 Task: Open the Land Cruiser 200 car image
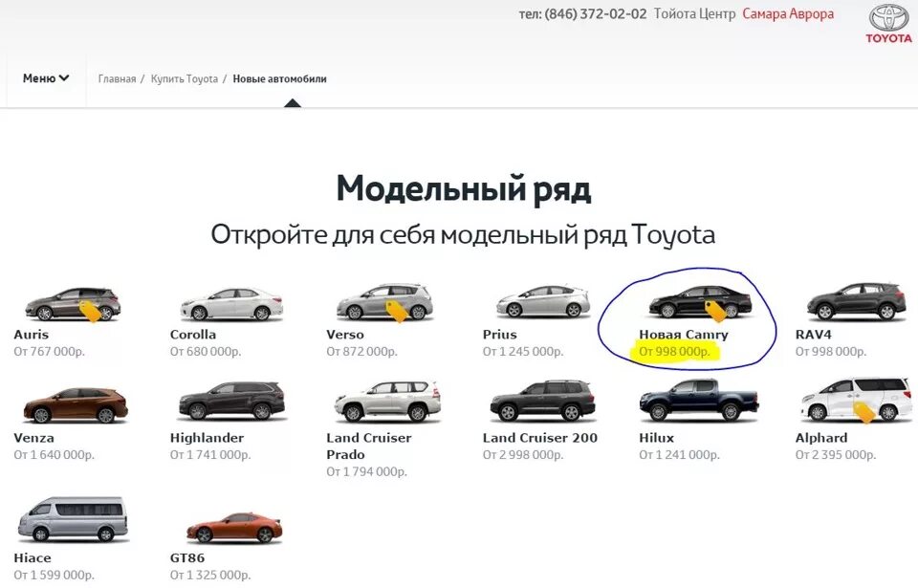click(x=543, y=401)
